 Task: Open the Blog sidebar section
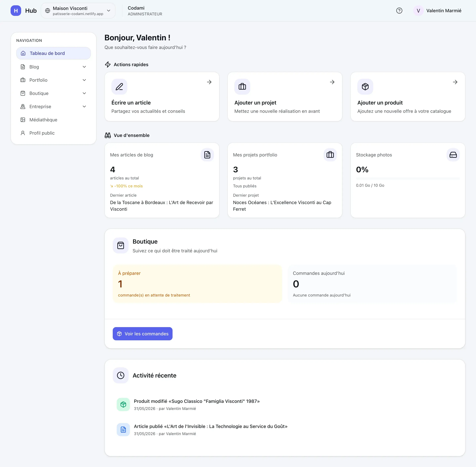click(x=53, y=67)
